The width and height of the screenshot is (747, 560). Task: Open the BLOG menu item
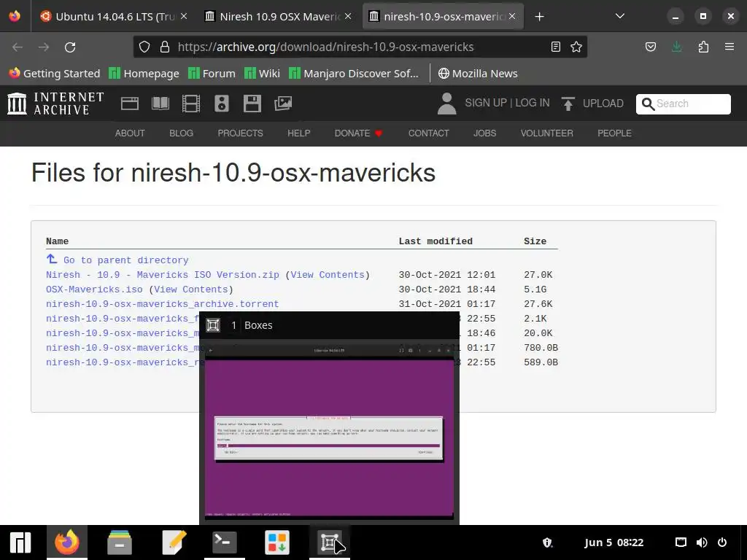(x=181, y=133)
